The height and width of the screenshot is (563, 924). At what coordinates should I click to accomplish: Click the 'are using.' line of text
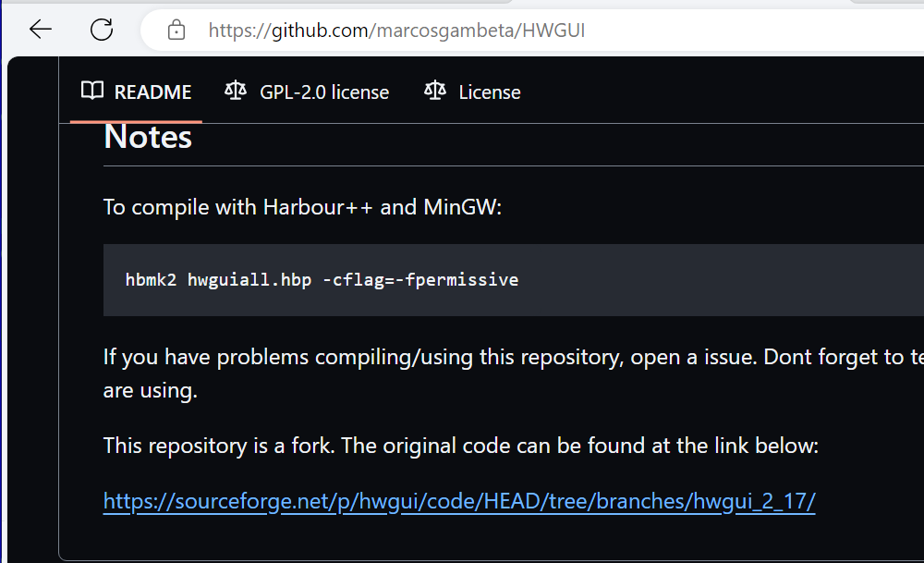pyautogui.click(x=150, y=390)
